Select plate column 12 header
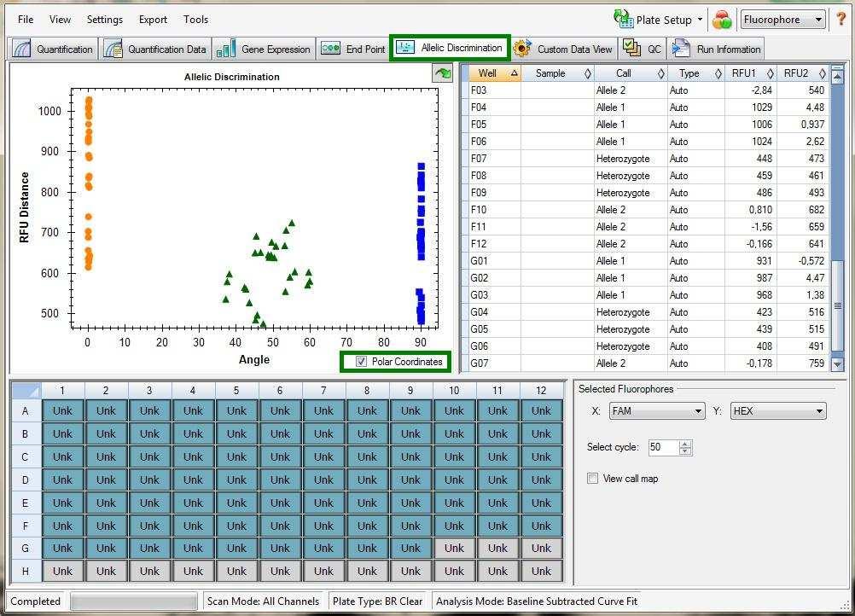Screen dimensions: 855x616 541,390
